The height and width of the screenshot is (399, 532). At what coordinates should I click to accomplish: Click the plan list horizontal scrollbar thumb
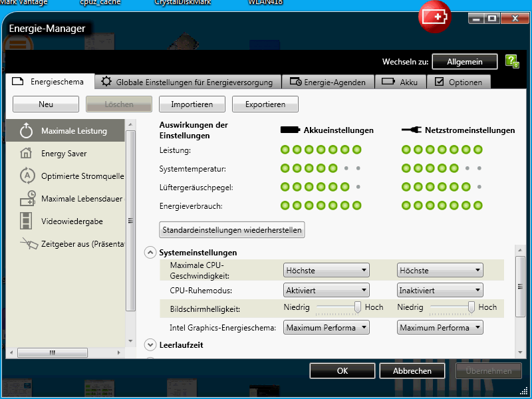tap(53, 352)
